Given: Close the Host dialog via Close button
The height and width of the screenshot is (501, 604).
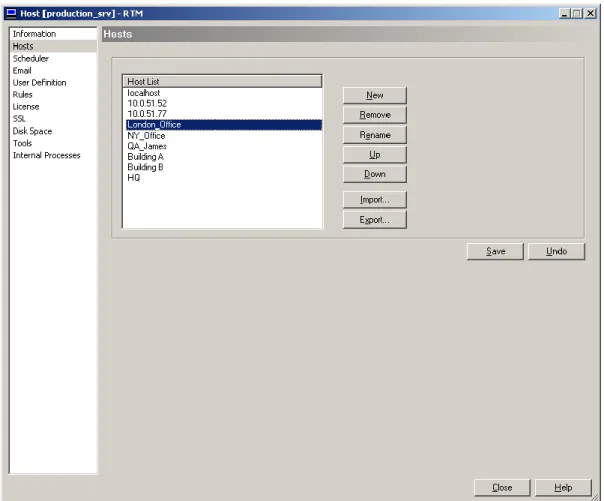Looking at the screenshot, I should (502, 488).
